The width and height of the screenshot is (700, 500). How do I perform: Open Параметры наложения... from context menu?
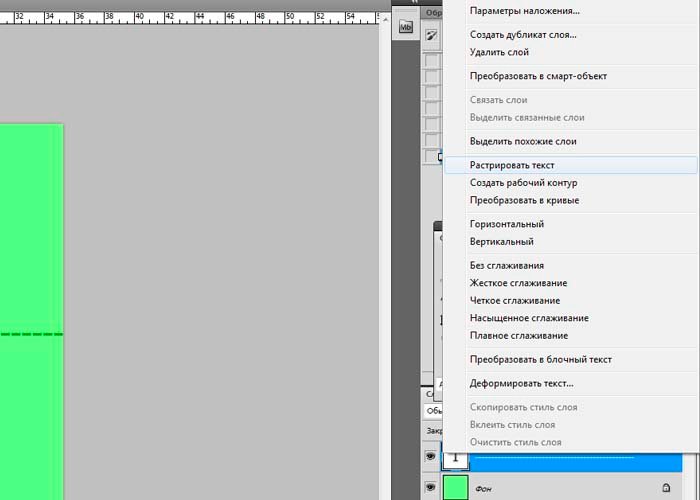pos(525,11)
